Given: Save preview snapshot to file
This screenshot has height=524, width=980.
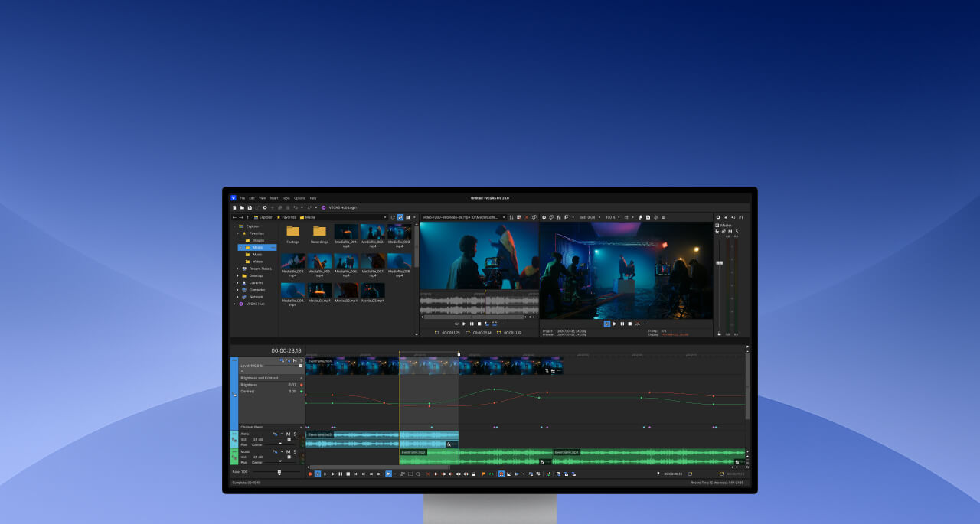Looking at the screenshot, I should (x=648, y=217).
